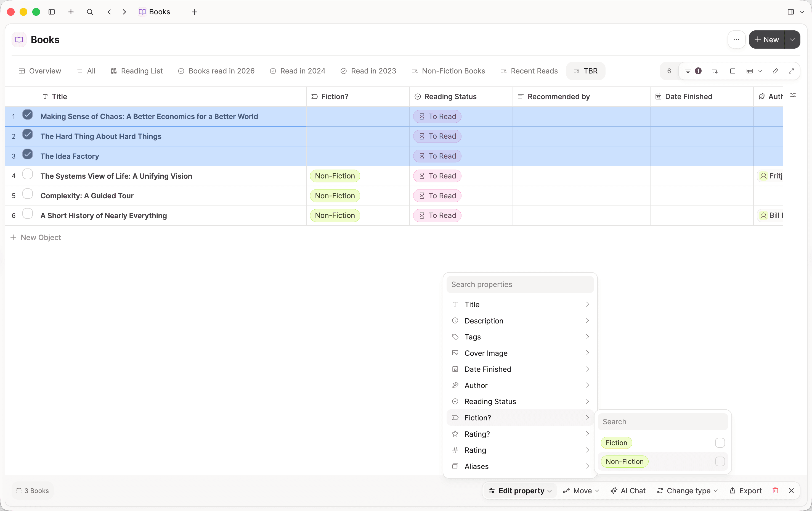Click the pink Books type icon
This screenshot has width=812, height=511.
tap(19, 39)
